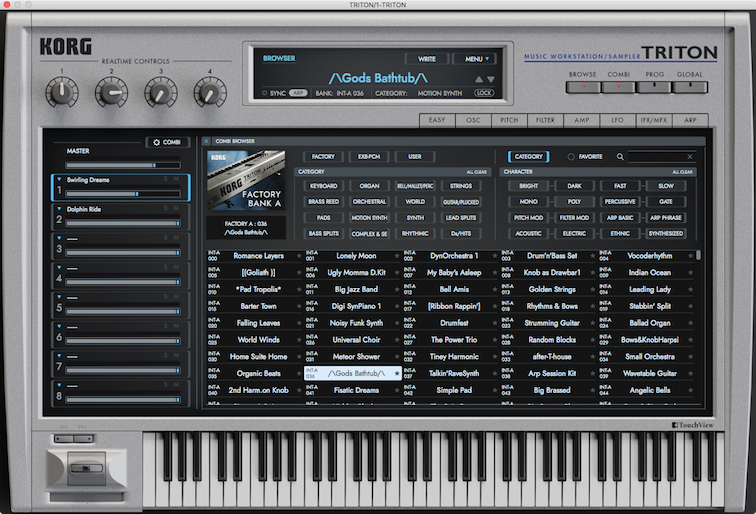This screenshot has height=514, width=756.
Task: Favorite star for Gods Bathtub preset
Action: pyautogui.click(x=397, y=373)
